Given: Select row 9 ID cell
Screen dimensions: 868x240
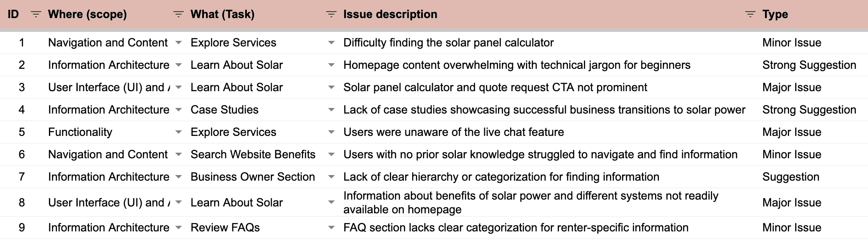Looking at the screenshot, I should (22, 228).
